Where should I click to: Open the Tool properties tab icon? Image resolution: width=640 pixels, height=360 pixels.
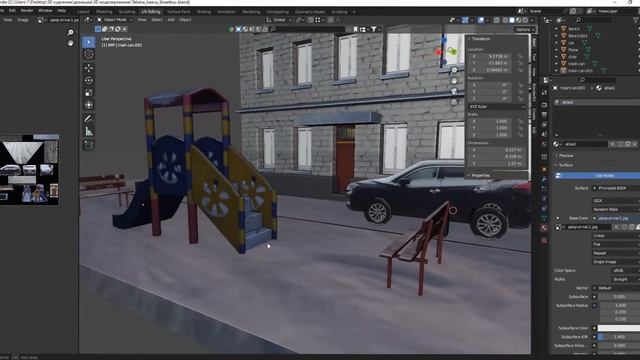pos(544,93)
